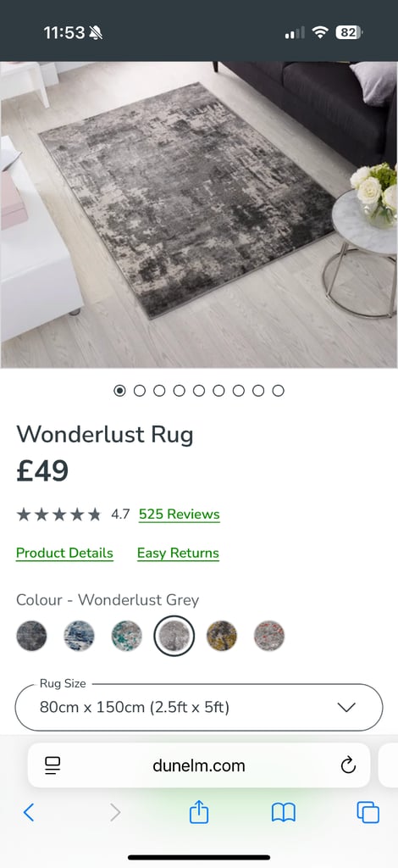The image size is (398, 868).
Task: Tap the Safari forward arrow
Action: (x=114, y=812)
